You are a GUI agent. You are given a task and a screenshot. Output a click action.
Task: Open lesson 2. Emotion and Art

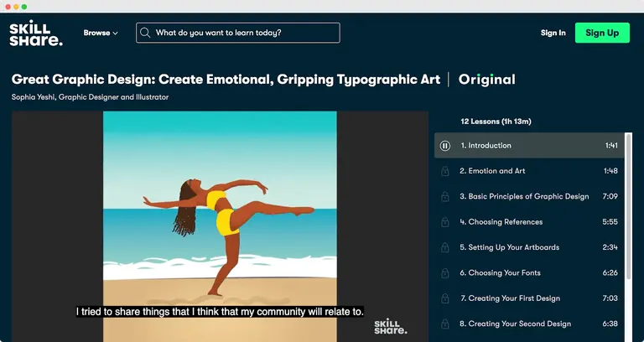point(529,171)
